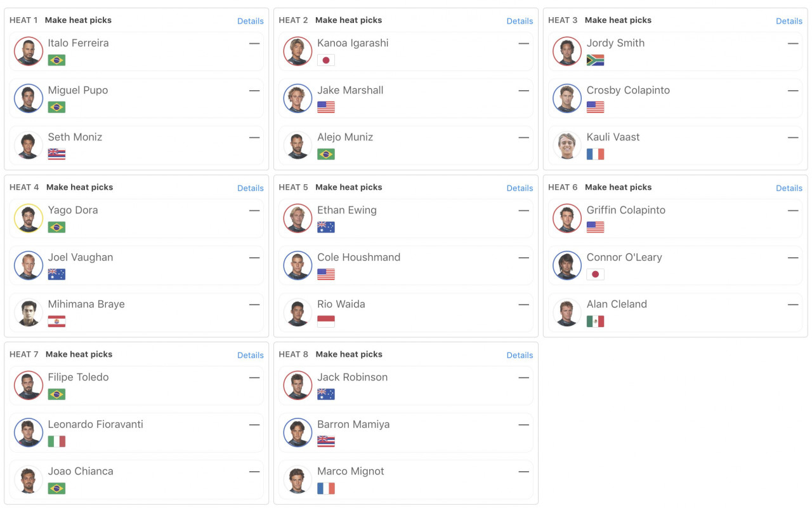Click Jordy Smith's South Africa flag
Screen dimensions: 812x508
[x=595, y=60]
